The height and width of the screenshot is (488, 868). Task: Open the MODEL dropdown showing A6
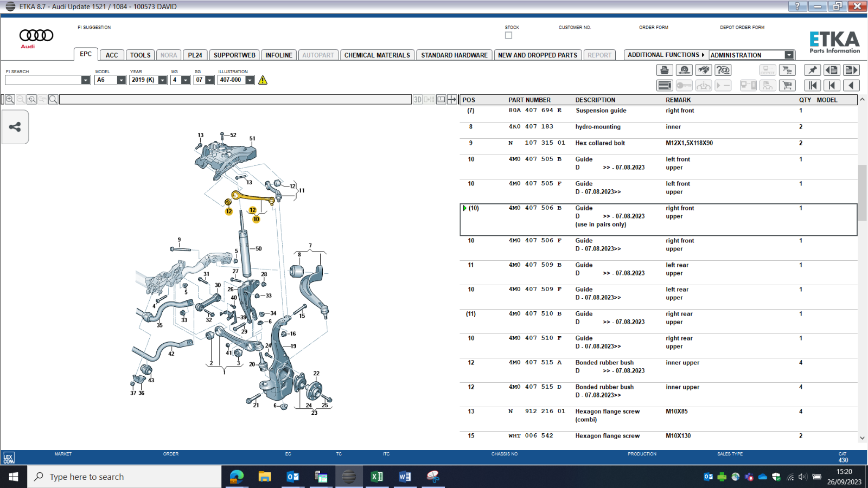(121, 80)
